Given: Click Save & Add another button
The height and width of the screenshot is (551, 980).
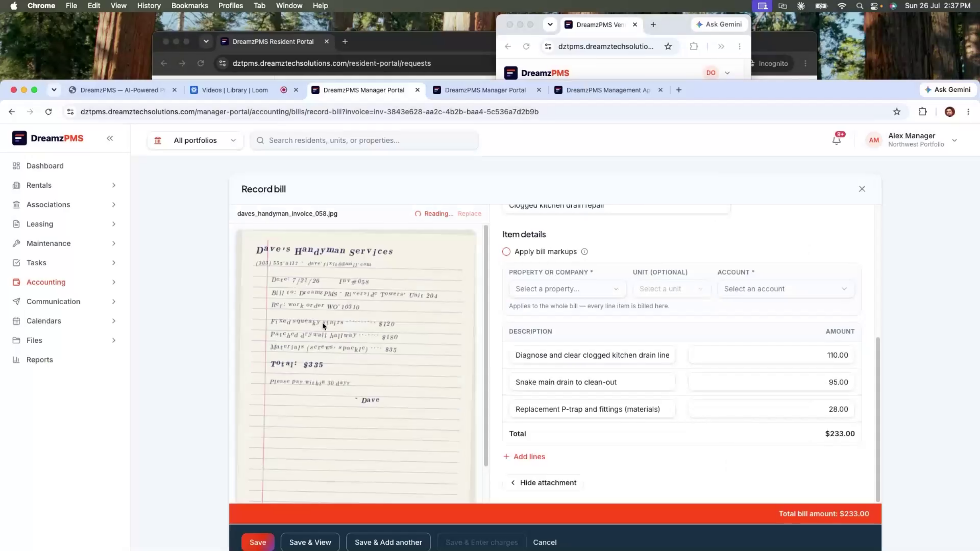Looking at the screenshot, I should coord(388,542).
